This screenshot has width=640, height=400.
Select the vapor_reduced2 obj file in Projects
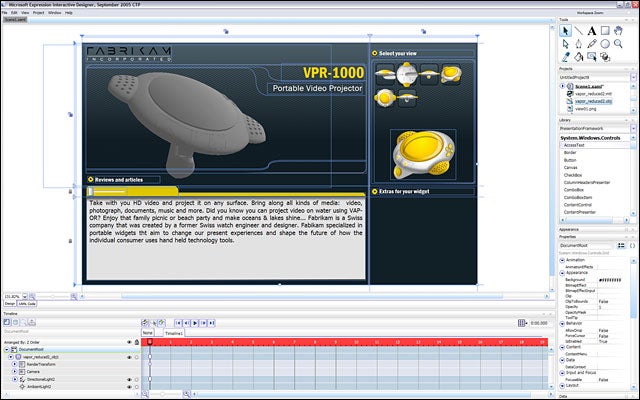tap(593, 101)
